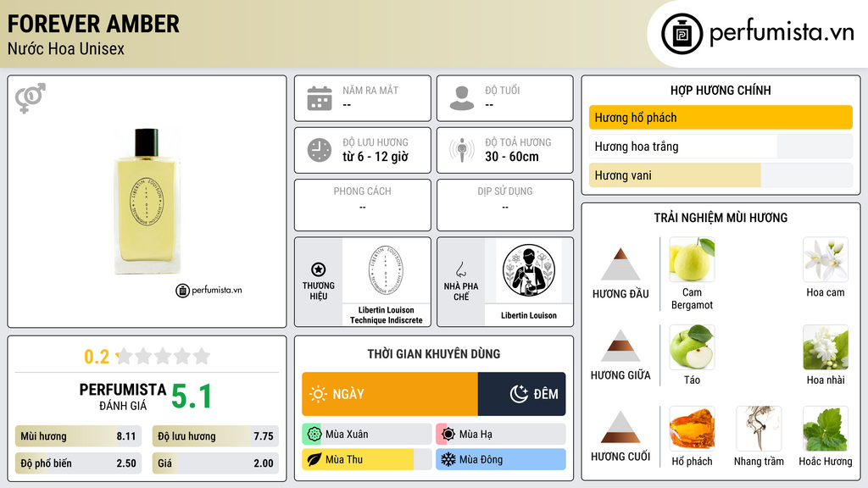Click the Giá 2.00 rating bar
Image resolution: width=868 pixels, height=488 pixels.
coord(215,463)
